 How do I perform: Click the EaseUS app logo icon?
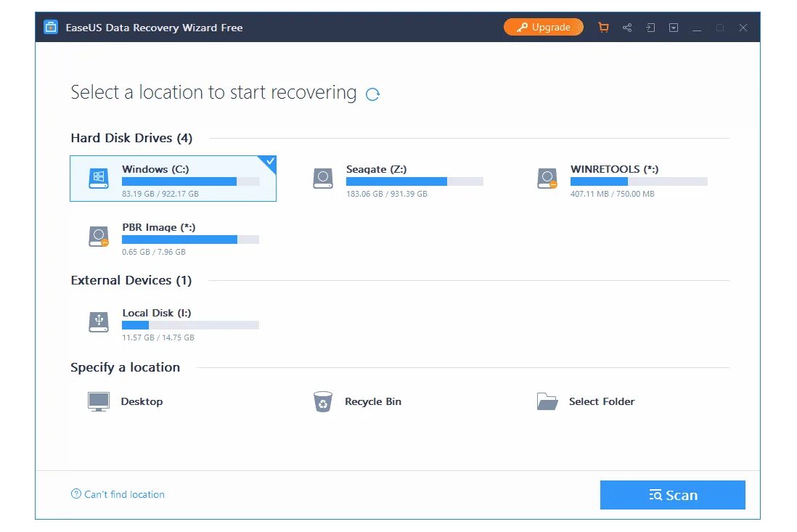[51, 27]
